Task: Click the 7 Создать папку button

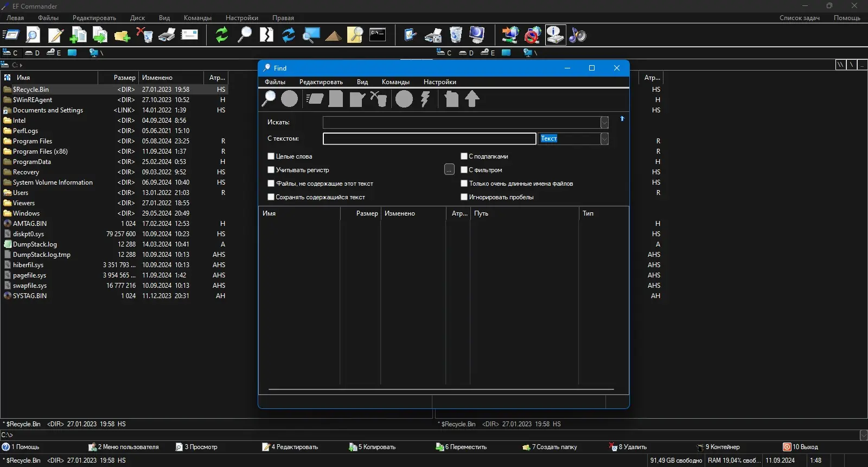Action: coord(550,447)
